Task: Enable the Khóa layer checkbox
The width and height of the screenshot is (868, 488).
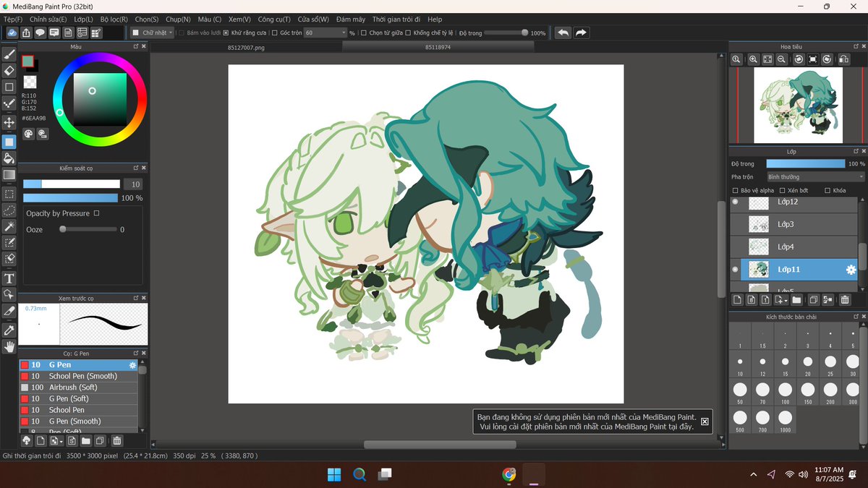Action: [x=827, y=190]
